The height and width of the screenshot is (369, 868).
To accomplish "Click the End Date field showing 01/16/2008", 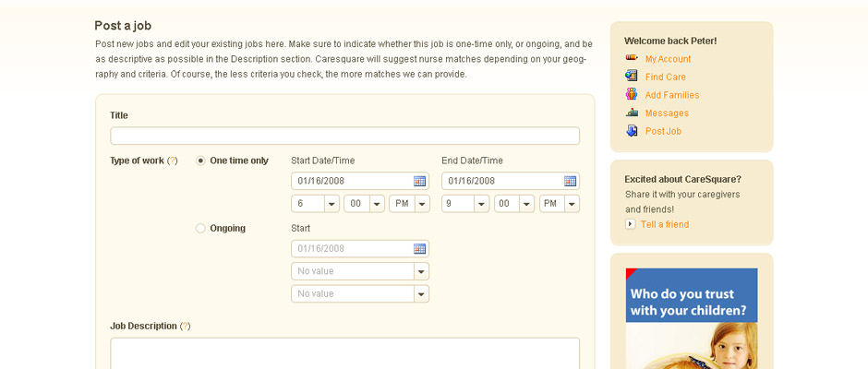I will click(511, 181).
